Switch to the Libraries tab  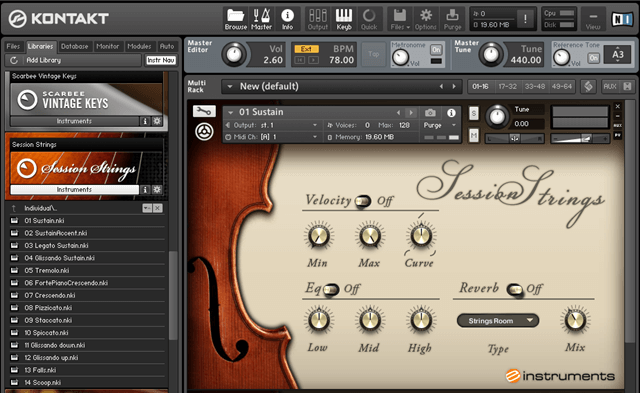click(x=40, y=47)
